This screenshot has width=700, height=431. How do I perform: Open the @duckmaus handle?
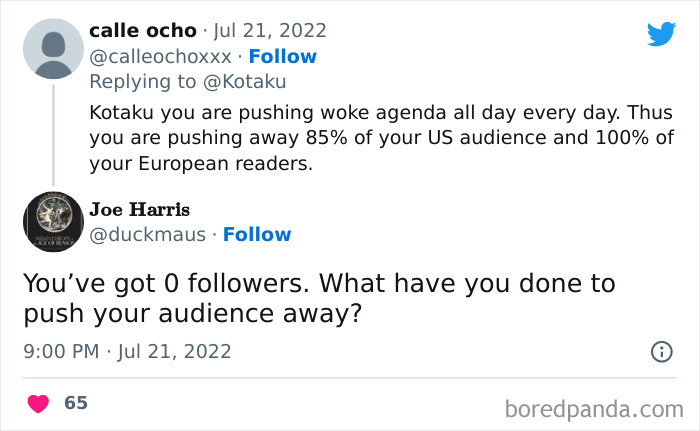pos(148,234)
